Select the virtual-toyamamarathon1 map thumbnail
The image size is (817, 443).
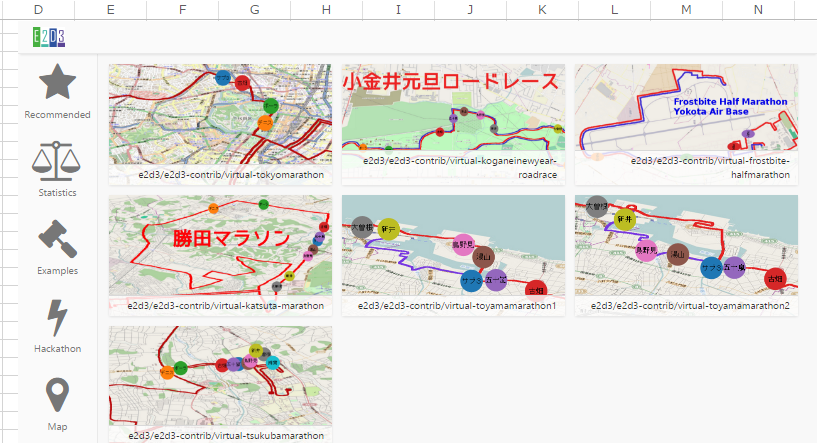pyautogui.click(x=453, y=245)
